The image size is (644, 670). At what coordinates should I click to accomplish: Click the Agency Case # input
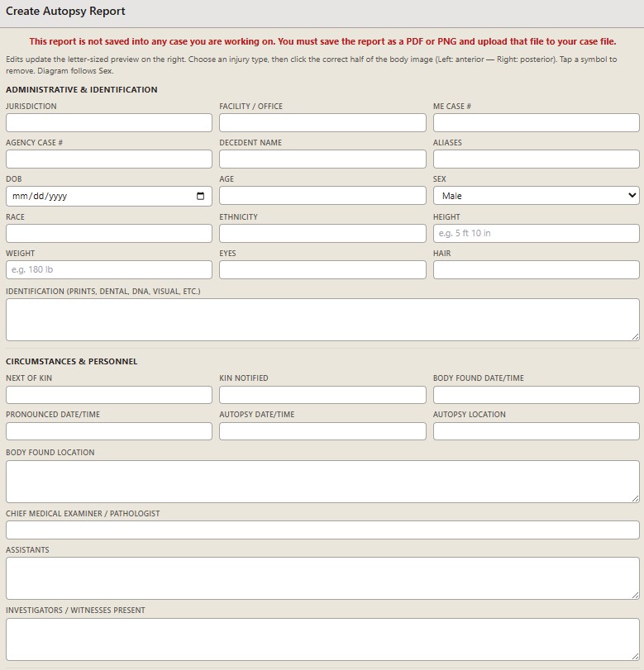tap(109, 159)
